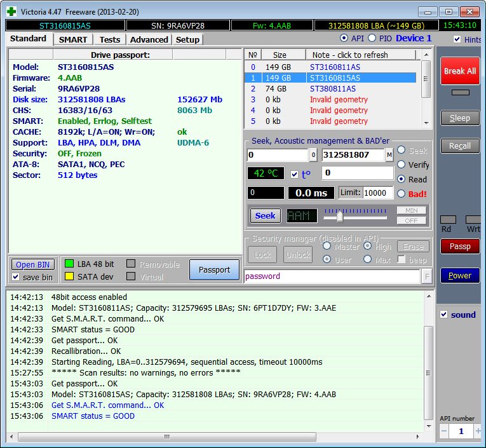Click the Drive passport header
The width and height of the screenshot is (486, 448).
point(120,55)
